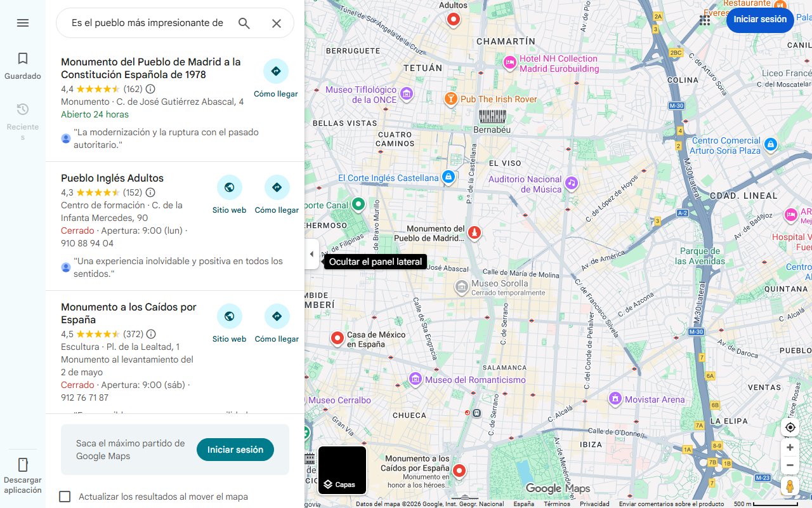Open the Capas map layers panel
Viewport: 812px width, 508px height.
point(342,470)
